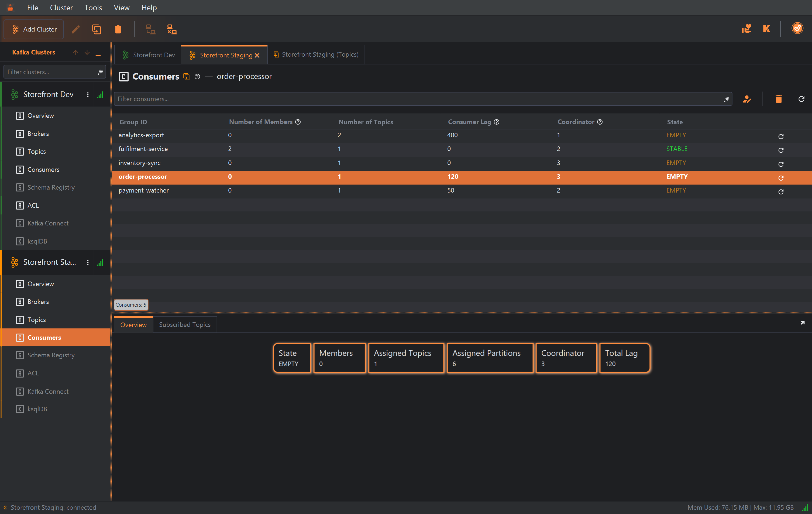
Task: Sort by Number of Topics column
Action: coord(366,122)
